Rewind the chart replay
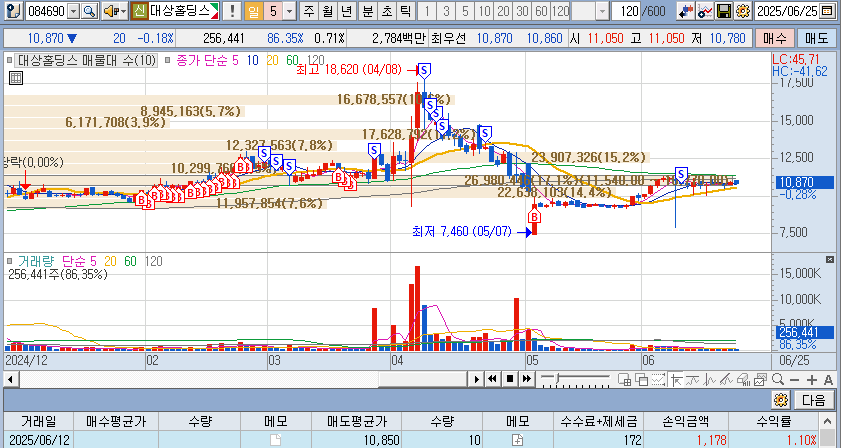The height and width of the screenshot is (448, 841). click(x=492, y=379)
